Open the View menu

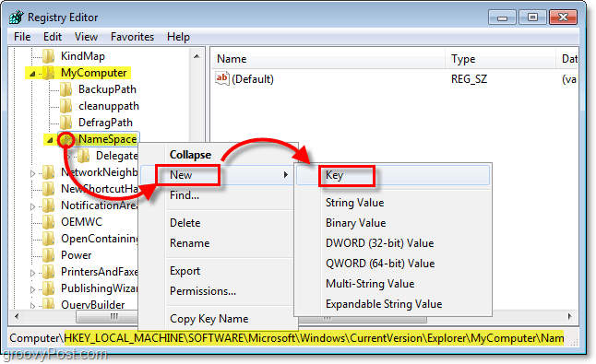pos(86,37)
